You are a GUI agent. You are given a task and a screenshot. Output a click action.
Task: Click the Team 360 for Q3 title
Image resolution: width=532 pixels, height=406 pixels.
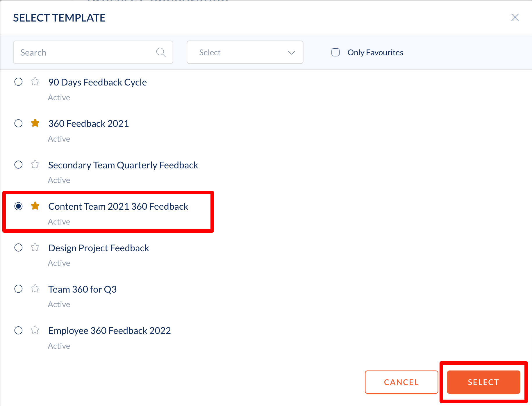point(82,289)
